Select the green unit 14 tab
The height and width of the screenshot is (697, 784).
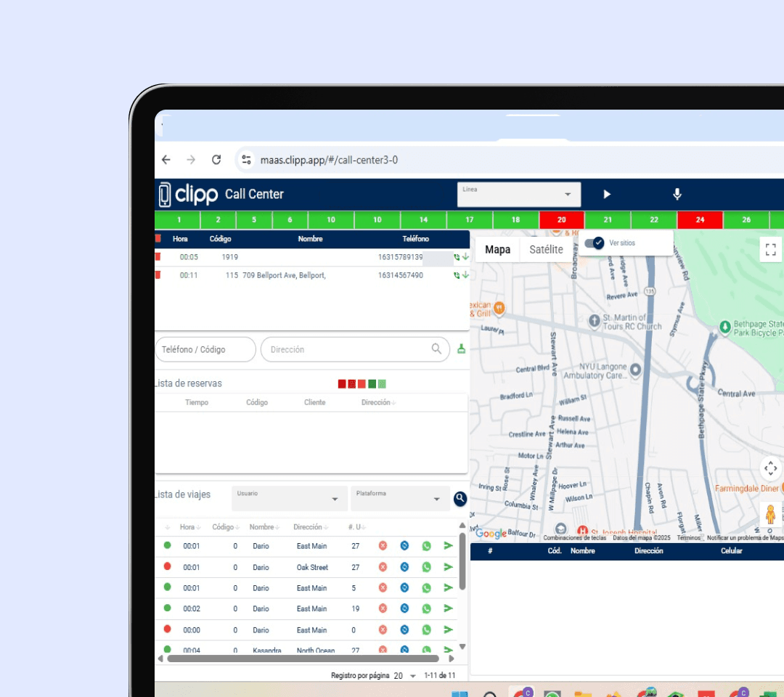pos(423,219)
